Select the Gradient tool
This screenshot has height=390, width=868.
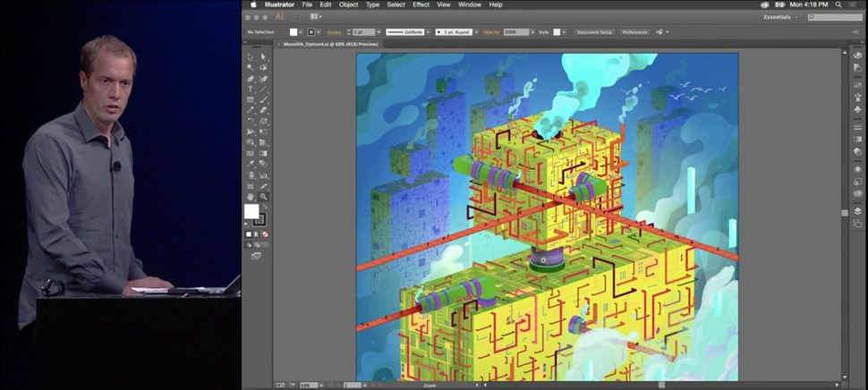click(x=263, y=153)
